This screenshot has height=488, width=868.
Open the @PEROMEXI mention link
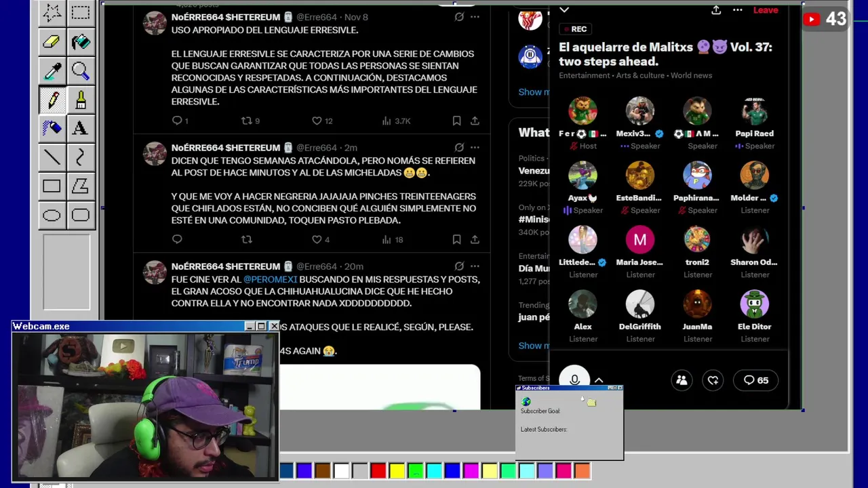(x=270, y=279)
